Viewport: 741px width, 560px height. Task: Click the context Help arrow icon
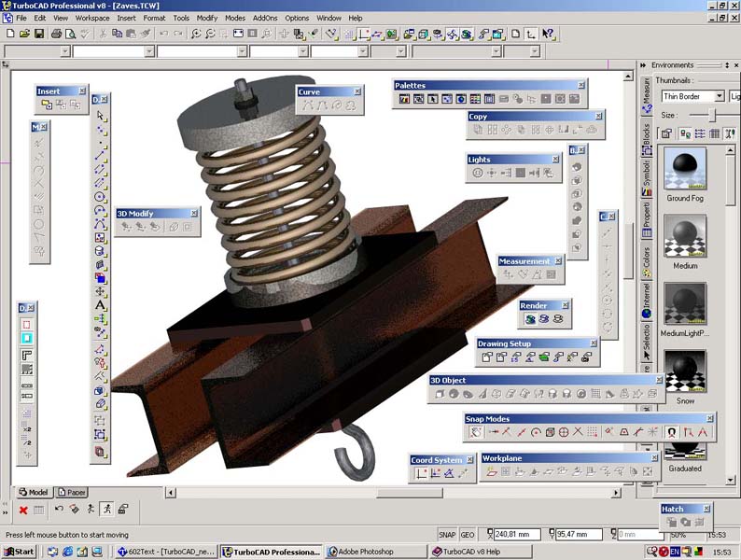tap(548, 34)
